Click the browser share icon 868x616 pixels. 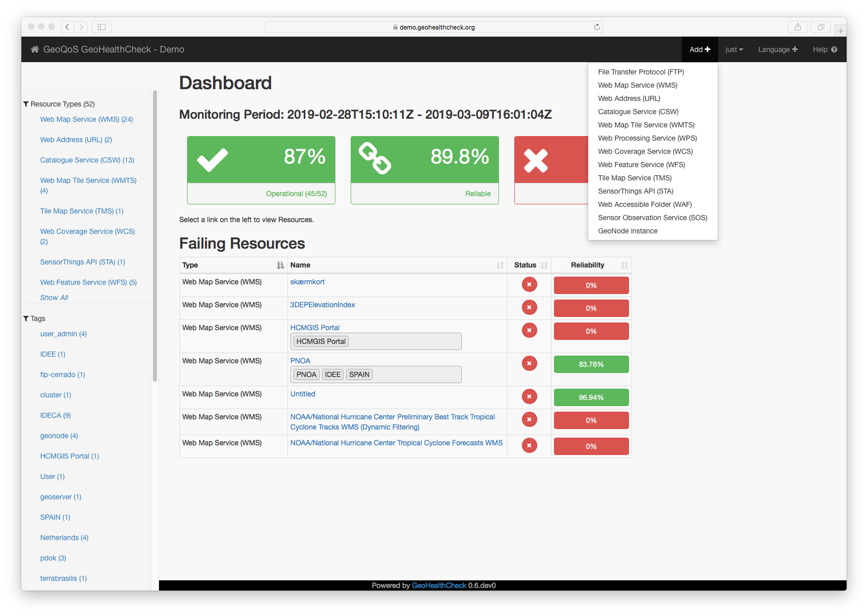pyautogui.click(x=798, y=27)
